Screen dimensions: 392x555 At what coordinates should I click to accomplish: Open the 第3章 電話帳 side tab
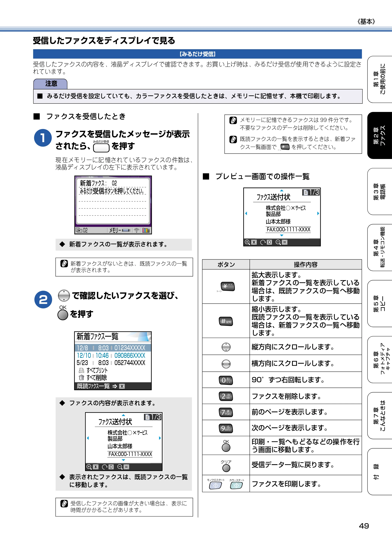379,192
